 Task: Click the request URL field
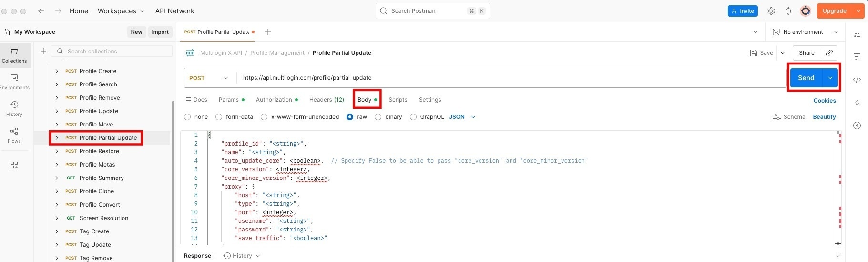tap(511, 78)
